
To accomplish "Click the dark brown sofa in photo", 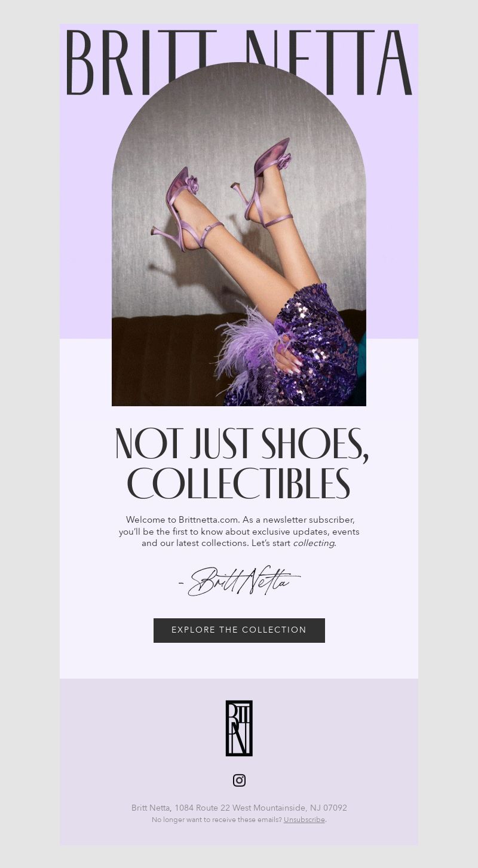I will point(161,358).
